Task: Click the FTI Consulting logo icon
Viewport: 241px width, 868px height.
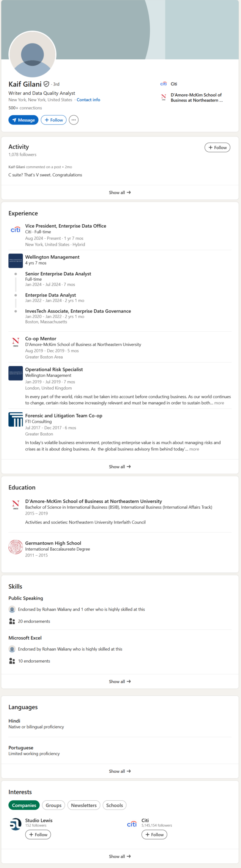Action: (x=16, y=419)
